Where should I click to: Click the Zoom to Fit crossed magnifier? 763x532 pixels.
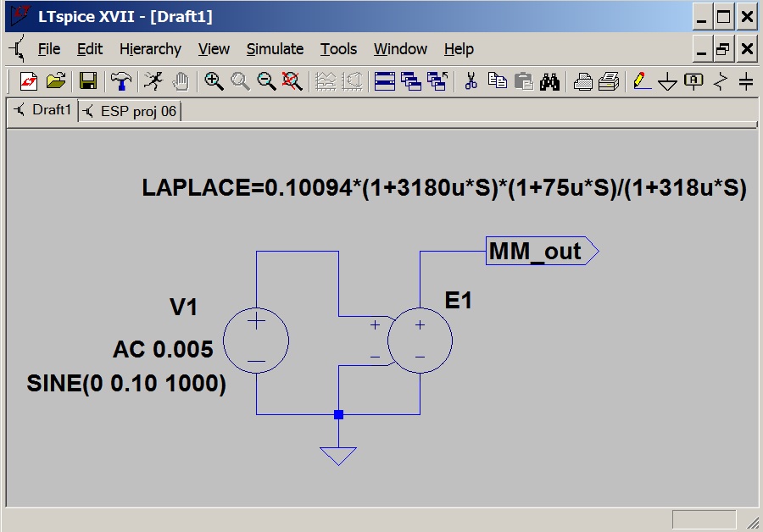tap(292, 81)
